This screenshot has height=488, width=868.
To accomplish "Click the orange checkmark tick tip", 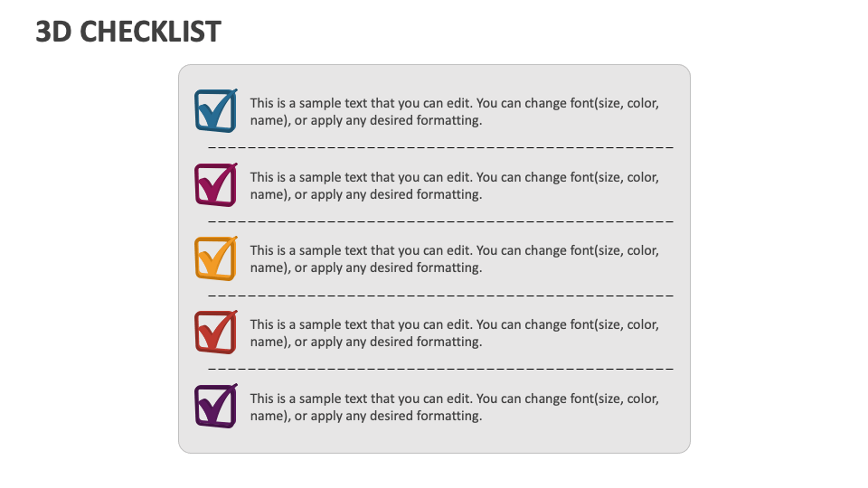I will point(234,239).
